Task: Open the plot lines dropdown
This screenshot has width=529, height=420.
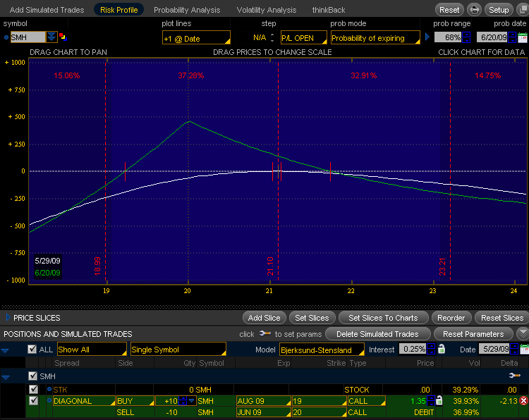Action: click(195, 37)
